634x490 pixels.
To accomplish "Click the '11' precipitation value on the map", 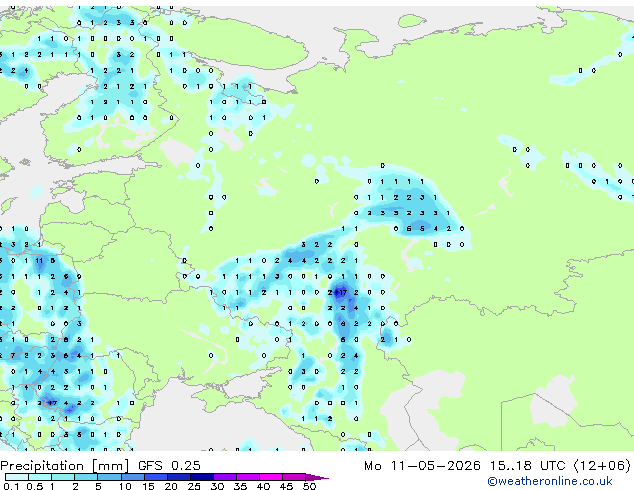I will [39, 261].
